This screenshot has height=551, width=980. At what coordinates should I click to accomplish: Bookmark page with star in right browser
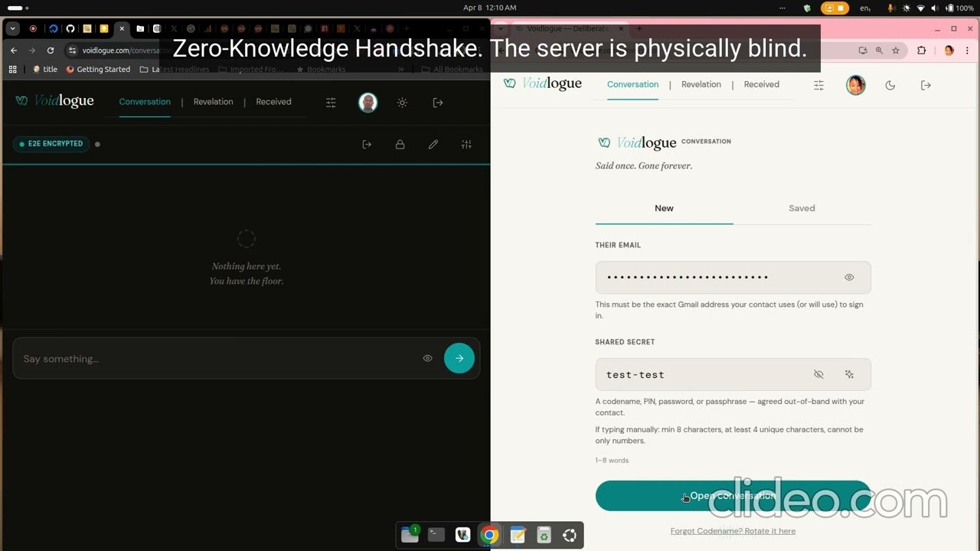(896, 51)
